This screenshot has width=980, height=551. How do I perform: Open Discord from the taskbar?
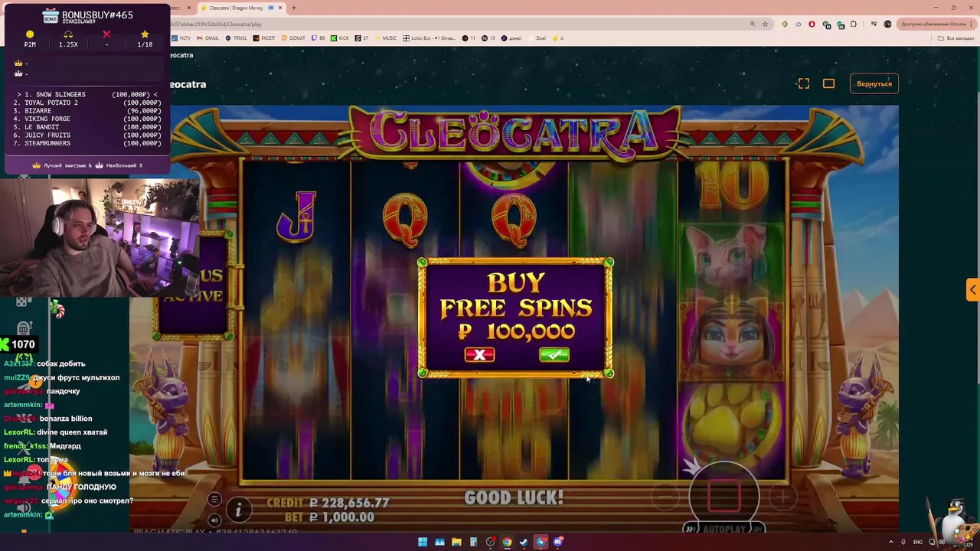(558, 542)
